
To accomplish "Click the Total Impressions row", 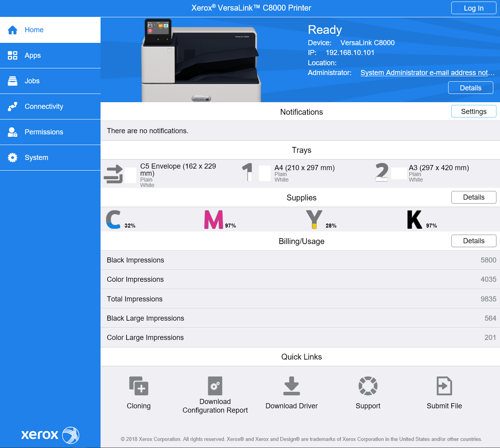I will pyautogui.click(x=300, y=299).
